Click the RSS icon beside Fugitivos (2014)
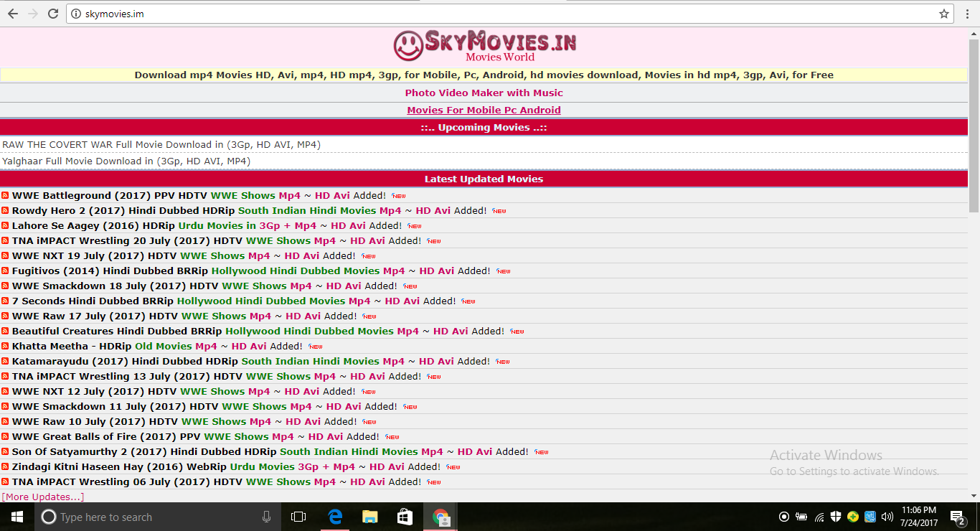This screenshot has width=980, height=531. coord(5,271)
